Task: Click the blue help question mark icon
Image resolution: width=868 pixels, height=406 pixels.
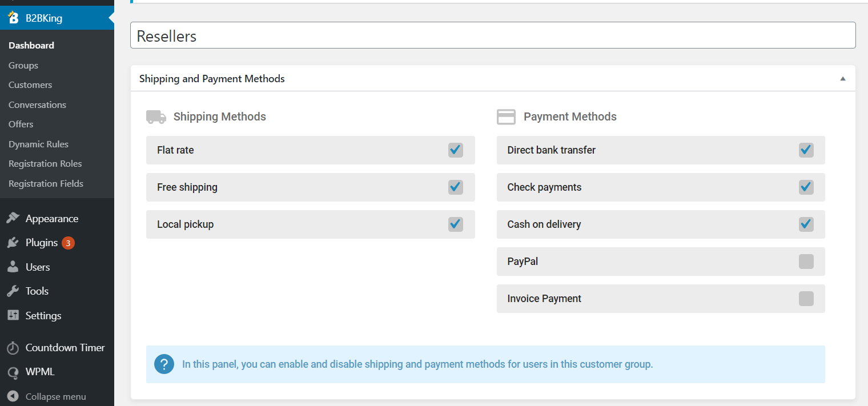Action: [164, 364]
